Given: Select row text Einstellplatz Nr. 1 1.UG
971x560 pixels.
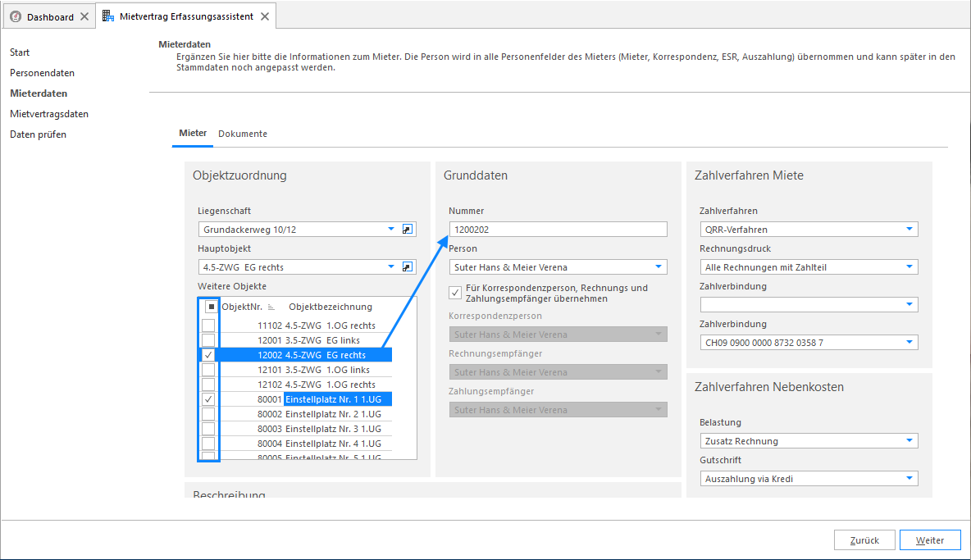Looking at the screenshot, I should point(333,400).
